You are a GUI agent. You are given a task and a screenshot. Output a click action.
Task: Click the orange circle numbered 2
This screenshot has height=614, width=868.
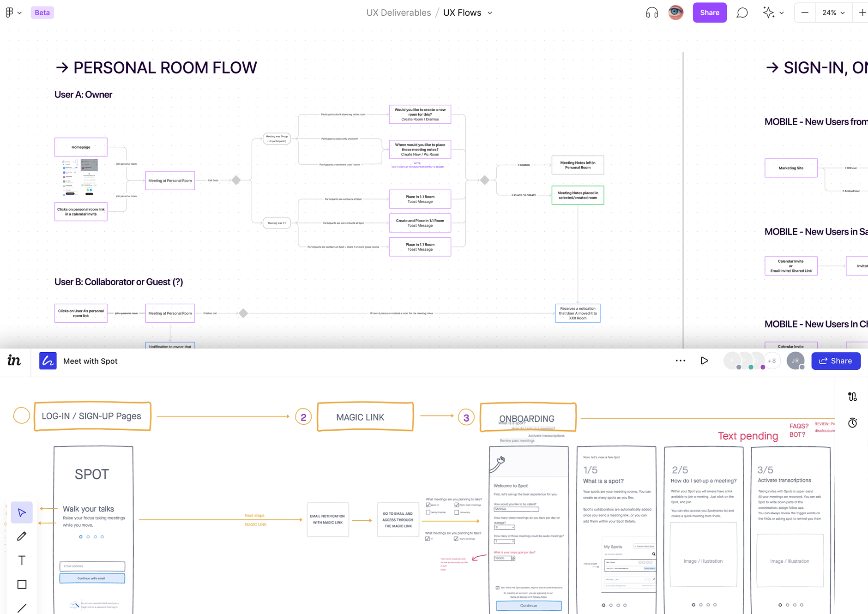(303, 417)
